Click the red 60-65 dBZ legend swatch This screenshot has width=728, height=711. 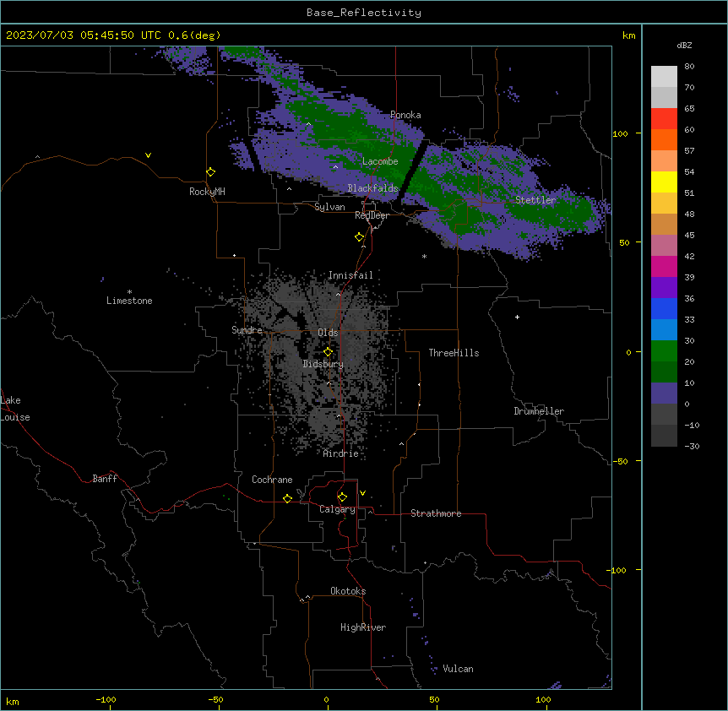coord(664,119)
